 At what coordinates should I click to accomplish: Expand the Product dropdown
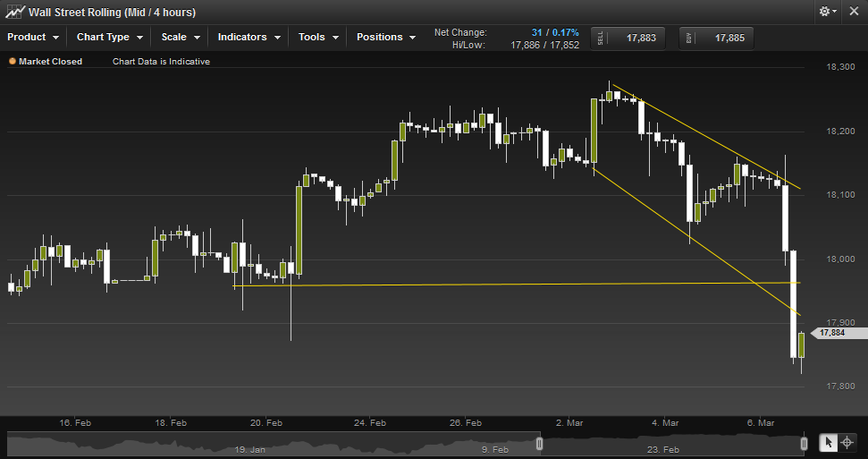(33, 38)
